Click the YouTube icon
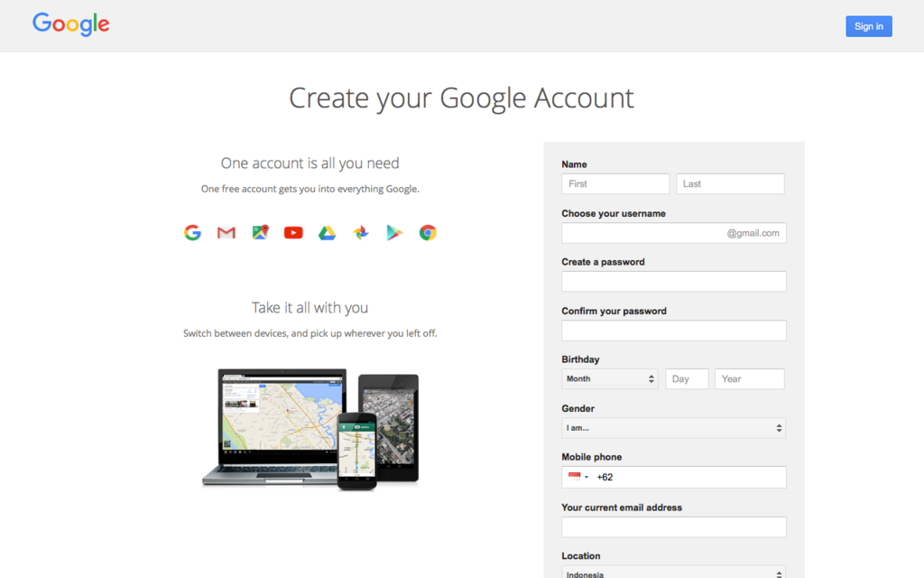Viewport: 924px width, 578px height. click(x=293, y=233)
